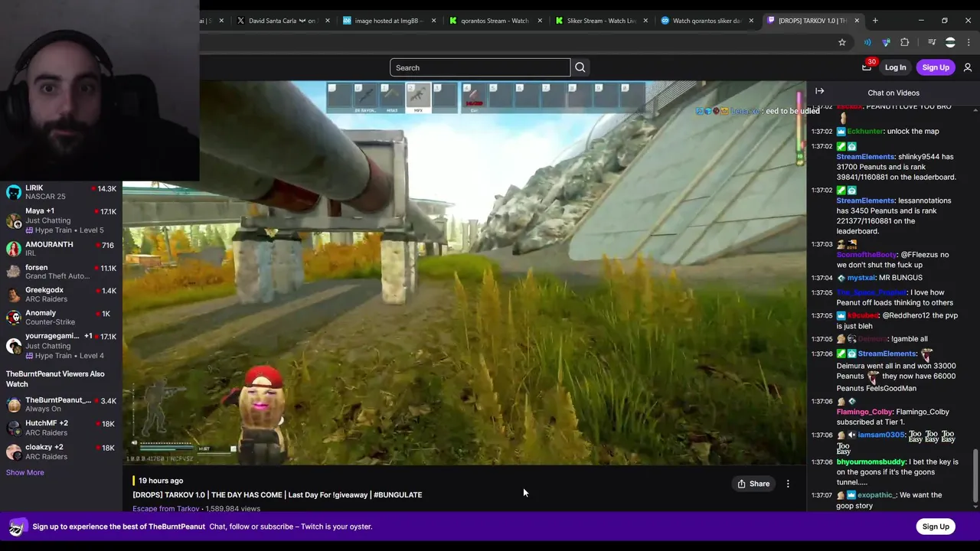The image size is (980, 551).
Task: Click the Chat on Videos header
Action: pyautogui.click(x=893, y=93)
